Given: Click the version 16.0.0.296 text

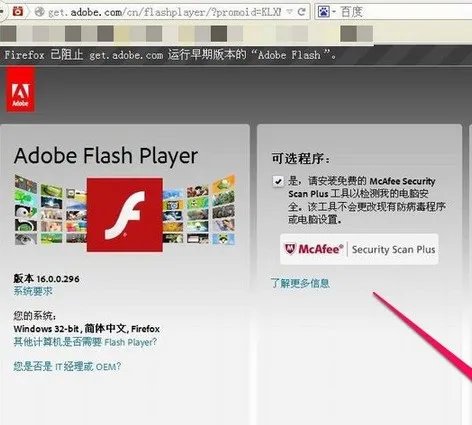Looking at the screenshot, I should (x=46, y=278).
